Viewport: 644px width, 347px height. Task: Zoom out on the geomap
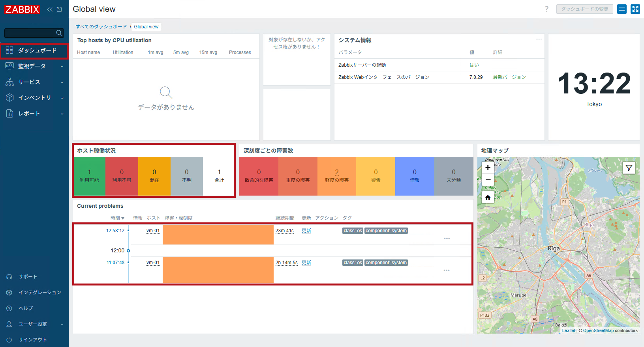point(488,180)
